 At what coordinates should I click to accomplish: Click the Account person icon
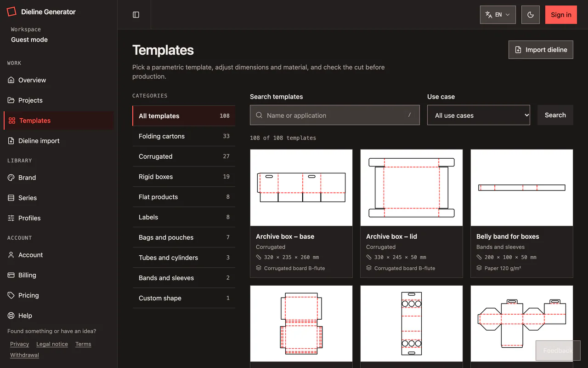[11, 255]
